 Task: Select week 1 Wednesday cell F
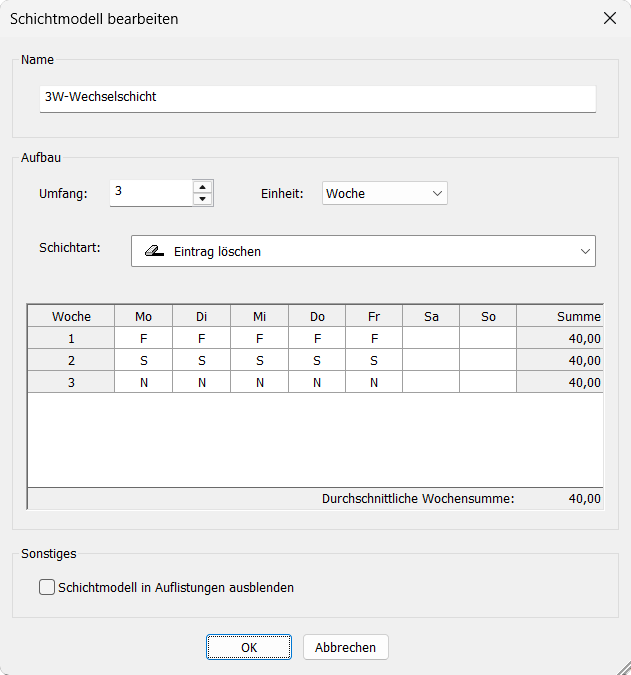[260, 338]
